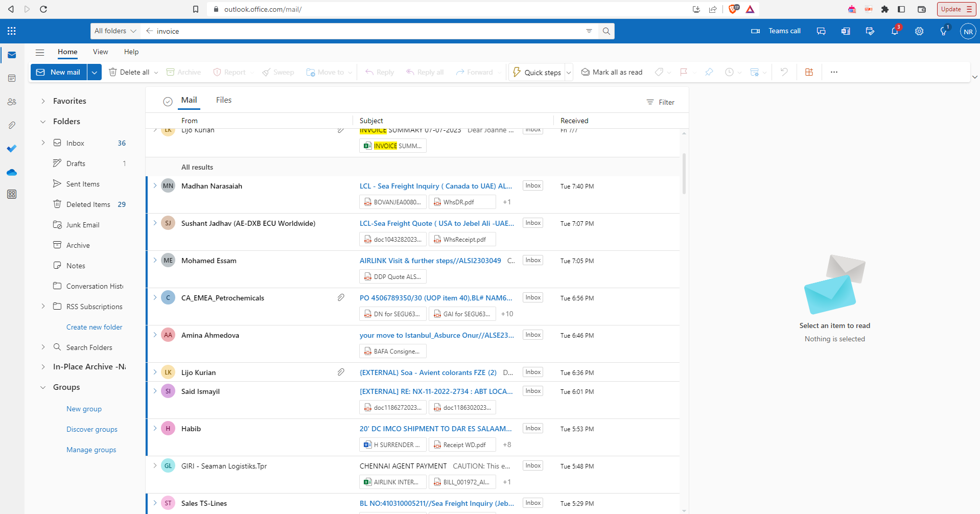Reload the browser page
This screenshot has height=514, width=980.
point(43,9)
